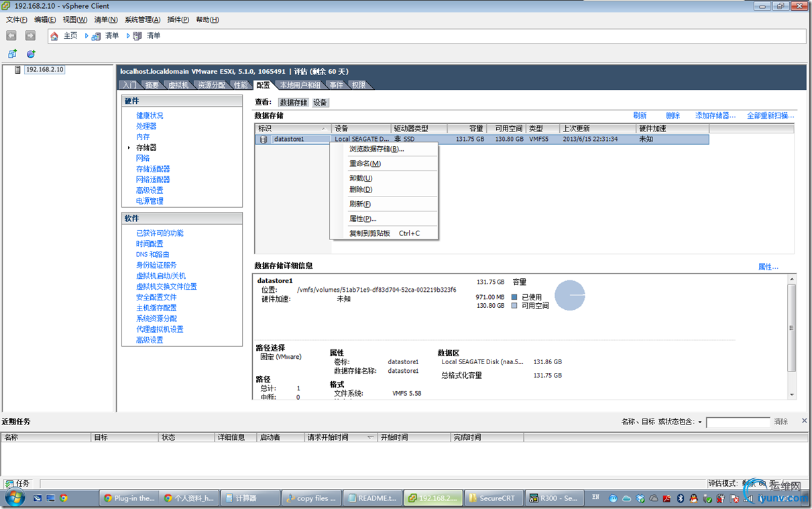Viewport: 812px width, 509px height.
Task: Click the 添加存储器... link
Action: [x=715, y=115]
